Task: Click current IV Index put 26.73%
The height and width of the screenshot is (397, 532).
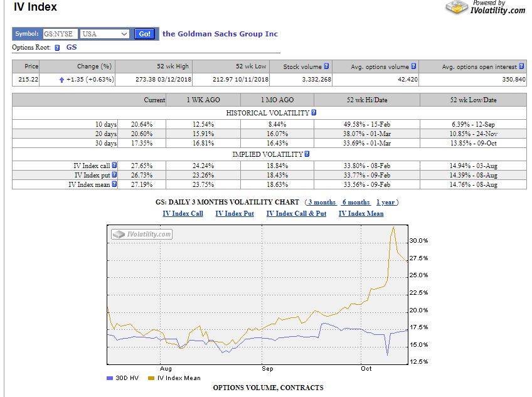Action: [x=142, y=175]
